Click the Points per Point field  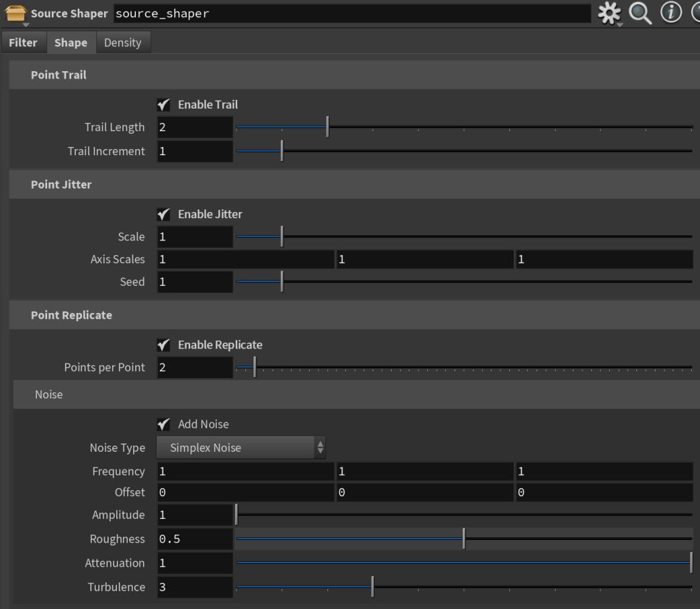[195, 367]
